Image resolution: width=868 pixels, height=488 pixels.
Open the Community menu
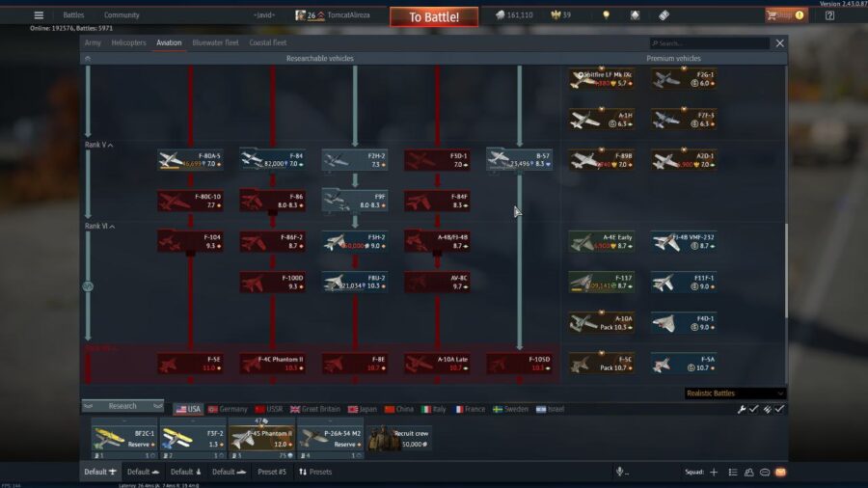point(122,15)
